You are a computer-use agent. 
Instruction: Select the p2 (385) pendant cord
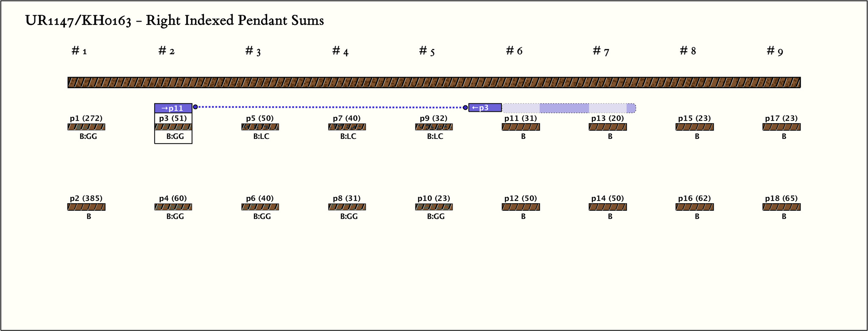[x=86, y=207]
